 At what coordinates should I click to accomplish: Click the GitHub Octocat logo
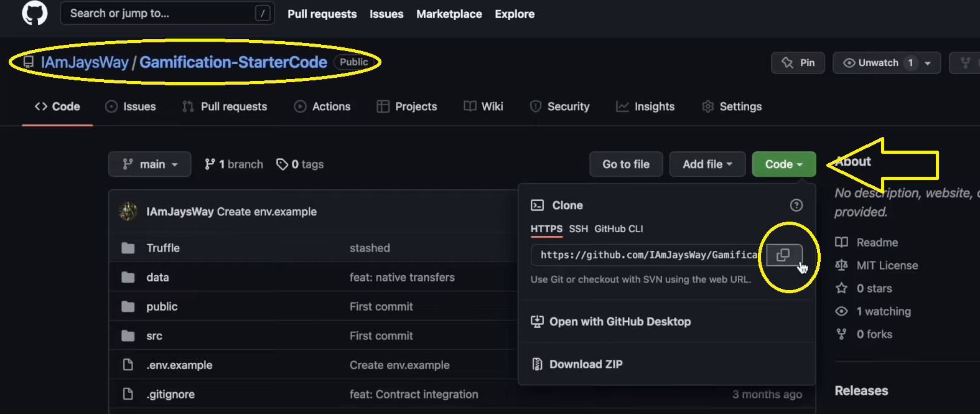[x=34, y=13]
